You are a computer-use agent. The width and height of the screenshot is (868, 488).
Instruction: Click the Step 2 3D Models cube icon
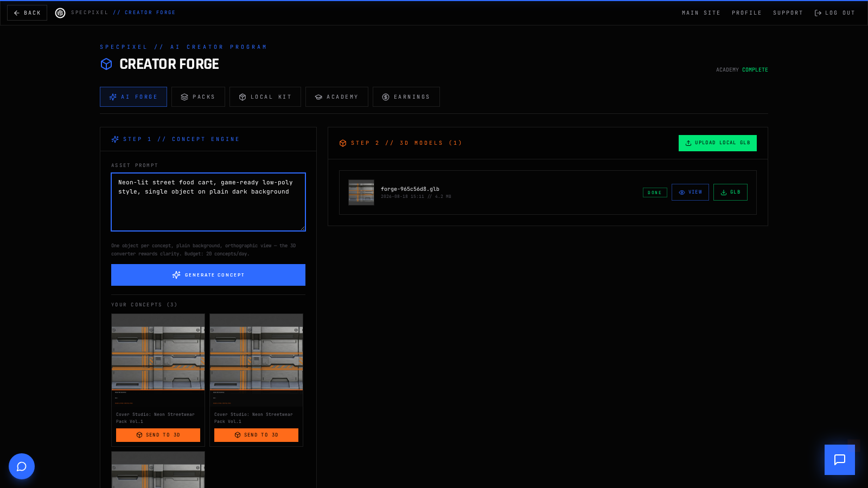click(343, 143)
